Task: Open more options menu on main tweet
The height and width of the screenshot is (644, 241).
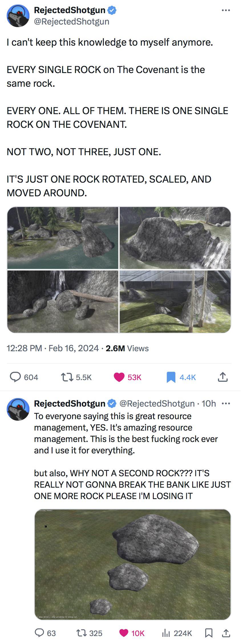Action: [x=226, y=11]
